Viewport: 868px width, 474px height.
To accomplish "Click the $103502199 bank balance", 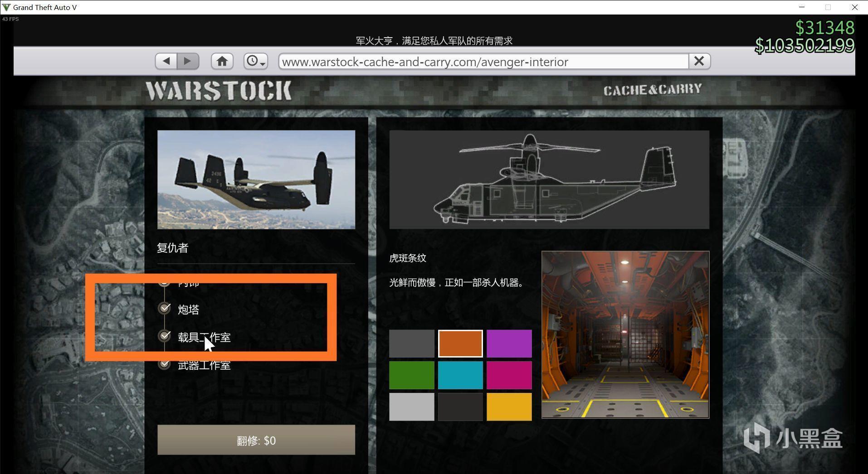I will pos(805,45).
